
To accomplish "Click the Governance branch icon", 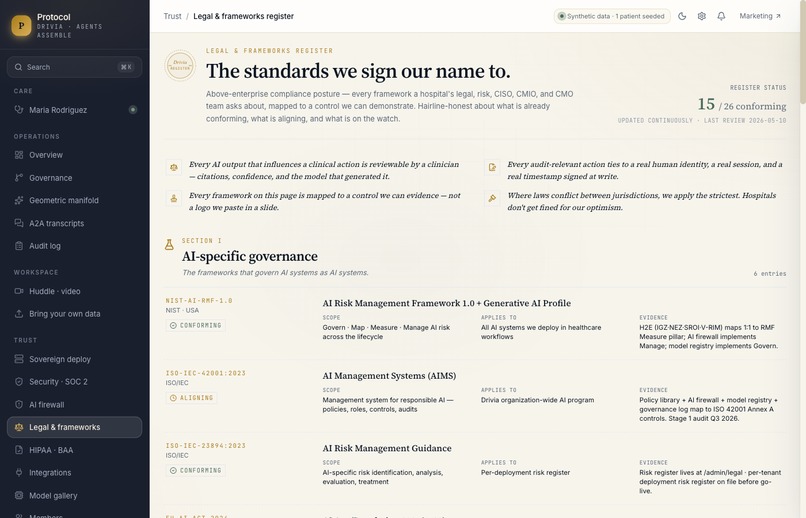I will coord(19,178).
